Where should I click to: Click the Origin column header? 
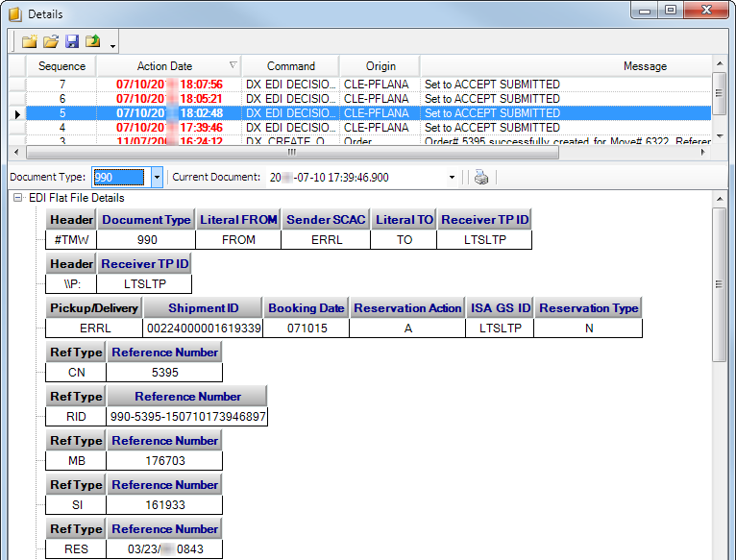(x=380, y=66)
